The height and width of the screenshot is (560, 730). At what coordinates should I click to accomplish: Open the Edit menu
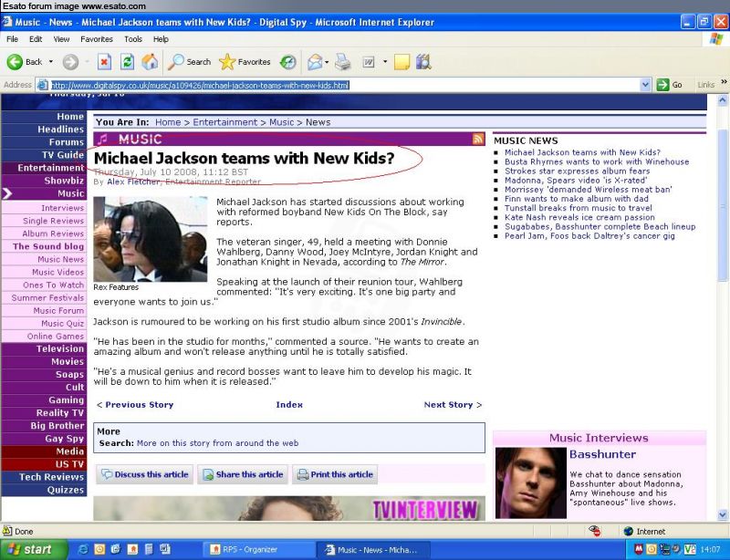[36, 39]
